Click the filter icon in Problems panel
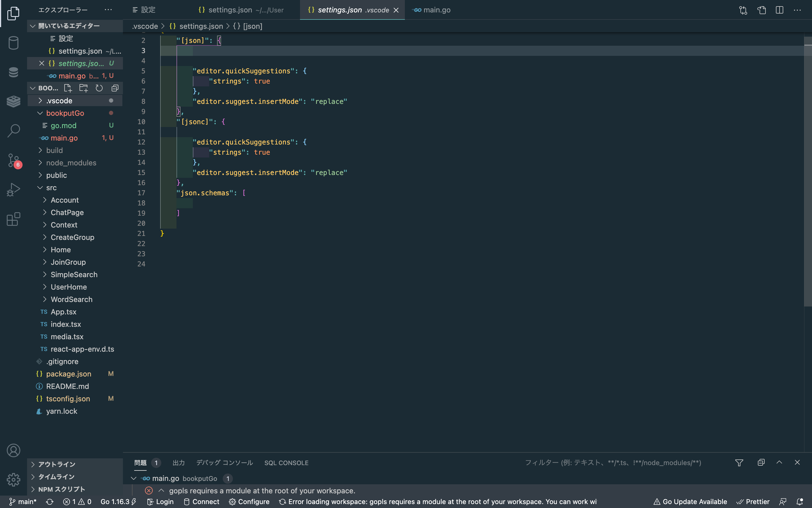812x508 pixels. pos(739,463)
